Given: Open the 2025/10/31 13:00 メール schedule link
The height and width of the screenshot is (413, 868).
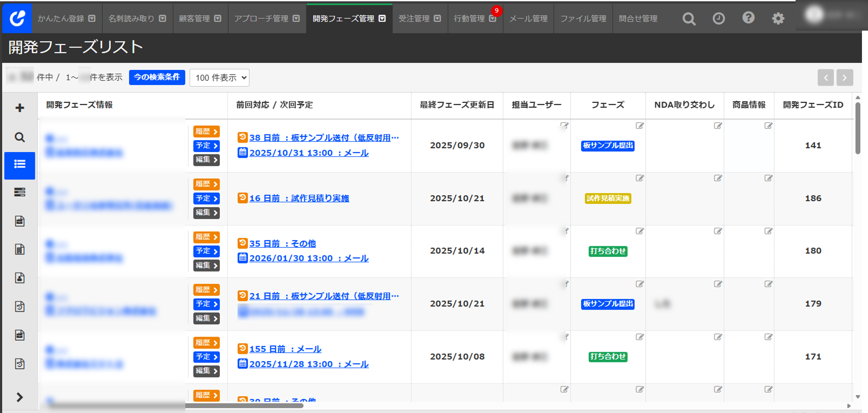Looking at the screenshot, I should coord(309,153).
